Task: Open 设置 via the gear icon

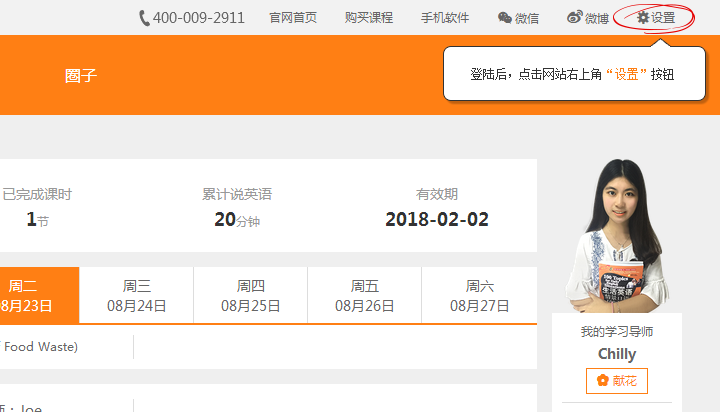Action: click(642, 18)
